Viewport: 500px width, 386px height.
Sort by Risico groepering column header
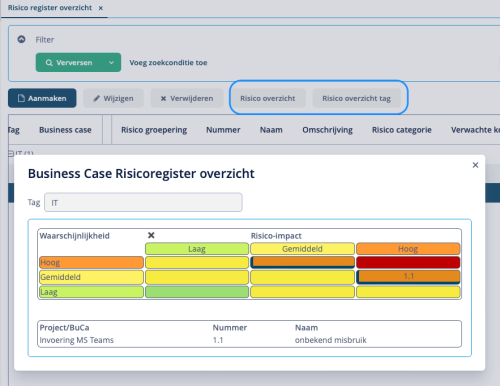pyautogui.click(x=154, y=130)
